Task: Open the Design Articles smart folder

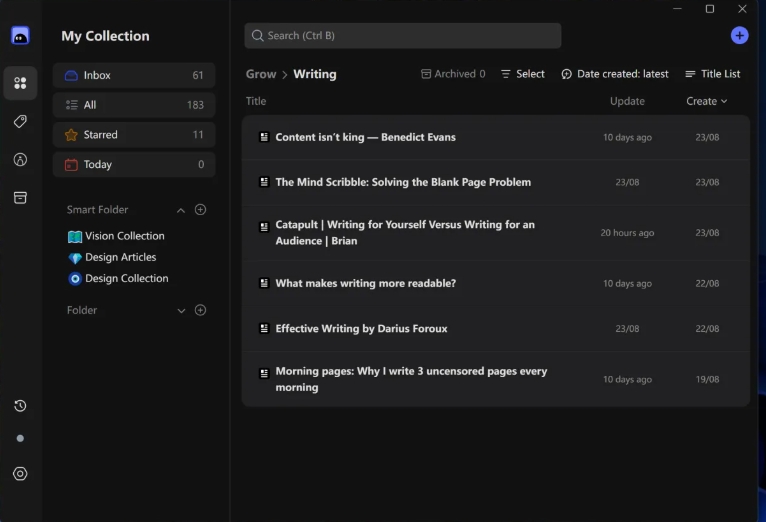Action: [112, 257]
